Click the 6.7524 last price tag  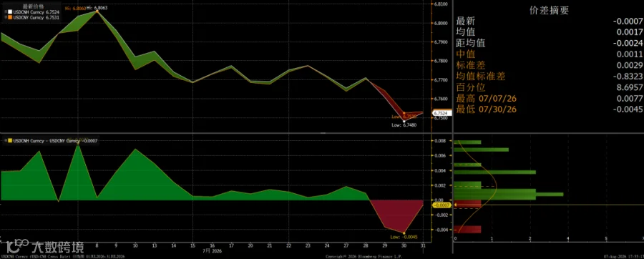pyautogui.click(x=442, y=113)
